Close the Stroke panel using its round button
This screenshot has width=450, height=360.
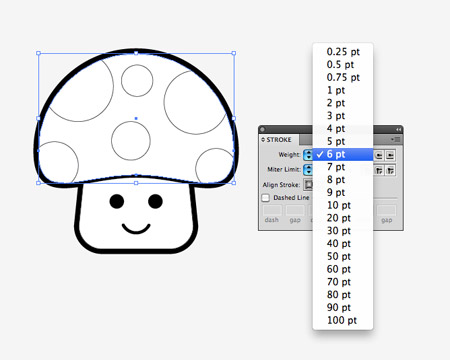[x=263, y=129]
